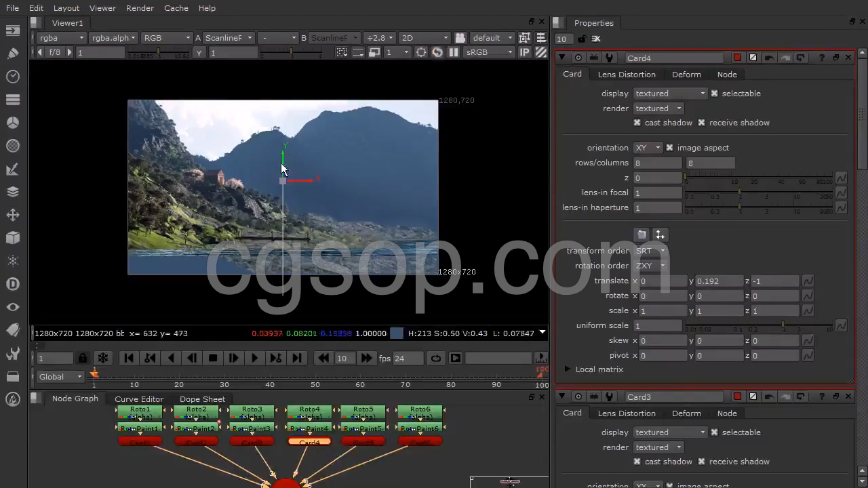Stop playback
This screenshot has height=488, width=868.
213,358
